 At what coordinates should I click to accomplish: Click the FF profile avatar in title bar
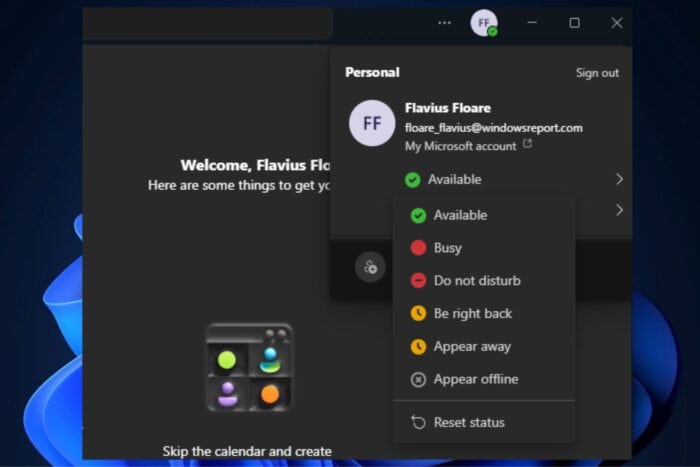click(484, 23)
